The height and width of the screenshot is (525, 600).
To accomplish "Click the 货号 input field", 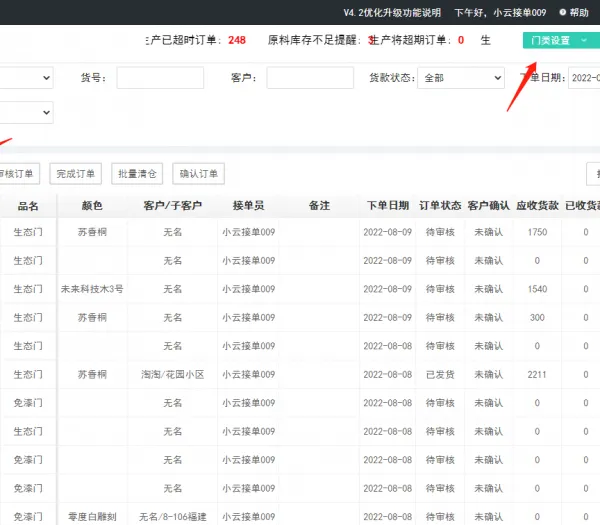I will [x=160, y=78].
